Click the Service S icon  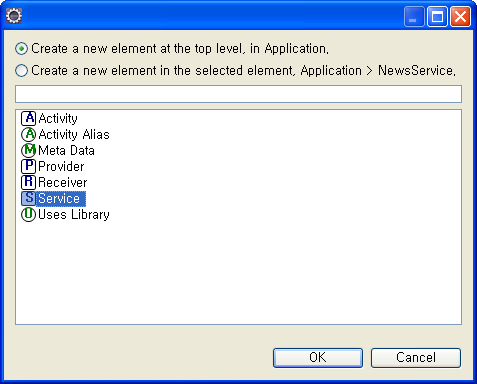click(x=28, y=198)
